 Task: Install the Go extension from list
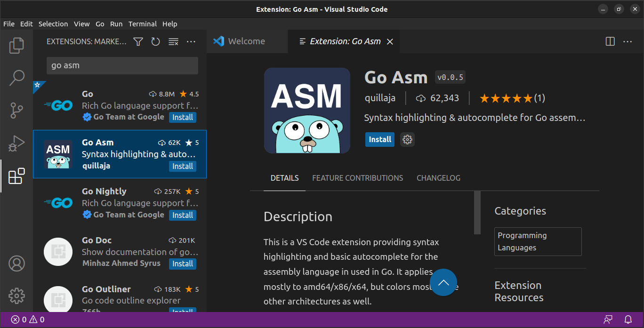tap(183, 118)
